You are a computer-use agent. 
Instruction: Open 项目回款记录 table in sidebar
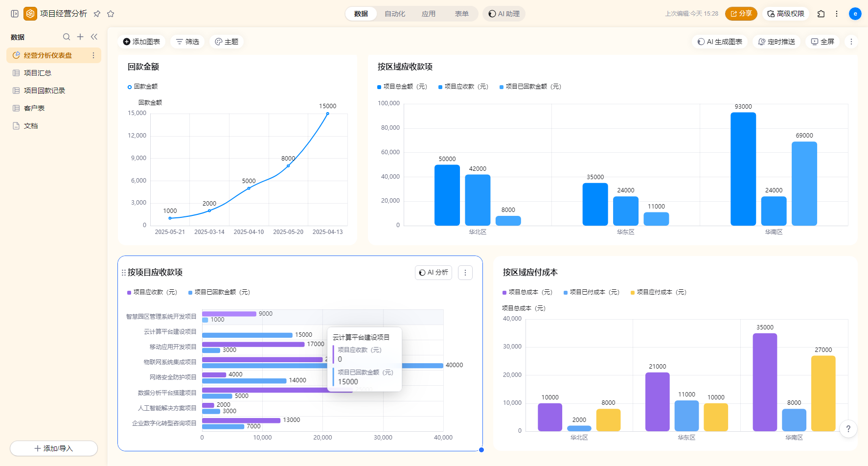[45, 91]
